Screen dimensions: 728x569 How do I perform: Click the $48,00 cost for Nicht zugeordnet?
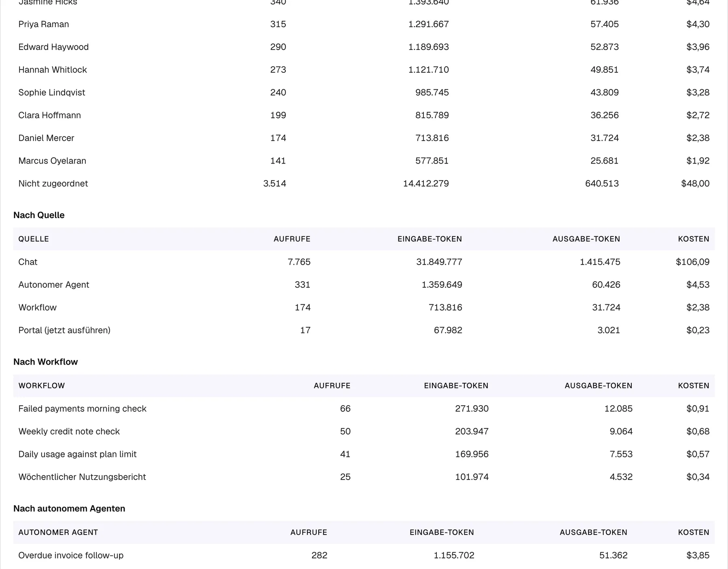(x=695, y=183)
